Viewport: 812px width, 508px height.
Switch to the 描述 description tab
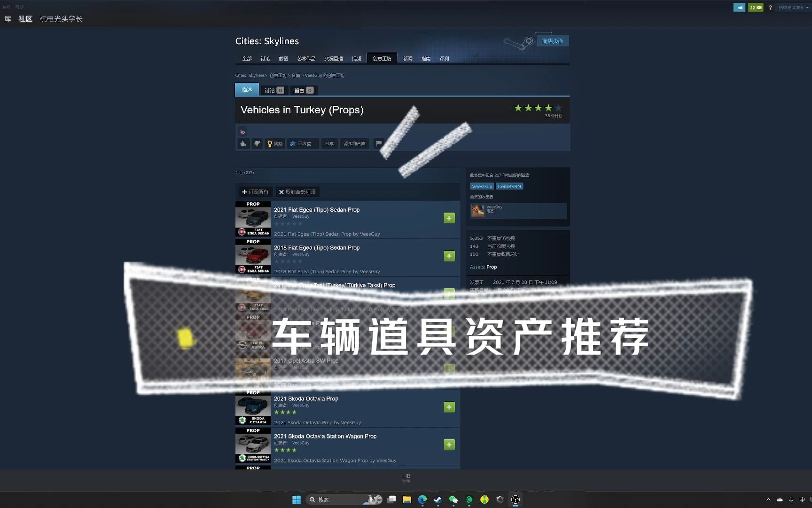[x=247, y=90]
